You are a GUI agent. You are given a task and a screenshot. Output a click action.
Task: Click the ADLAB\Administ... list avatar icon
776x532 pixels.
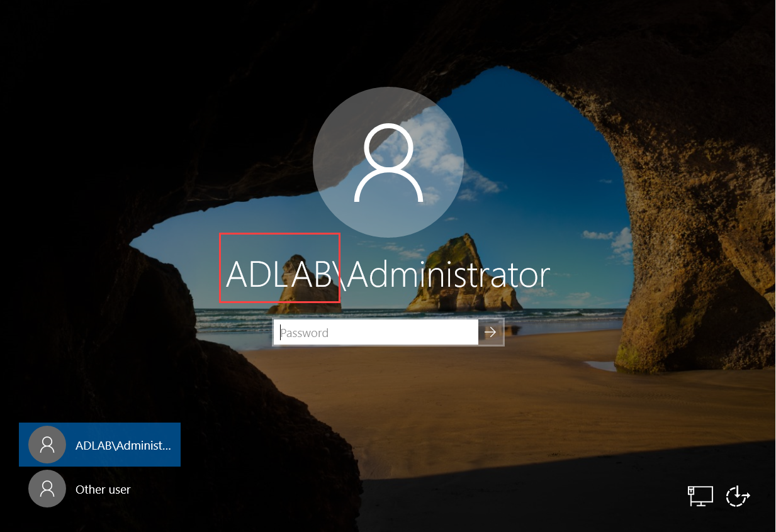[47, 445]
